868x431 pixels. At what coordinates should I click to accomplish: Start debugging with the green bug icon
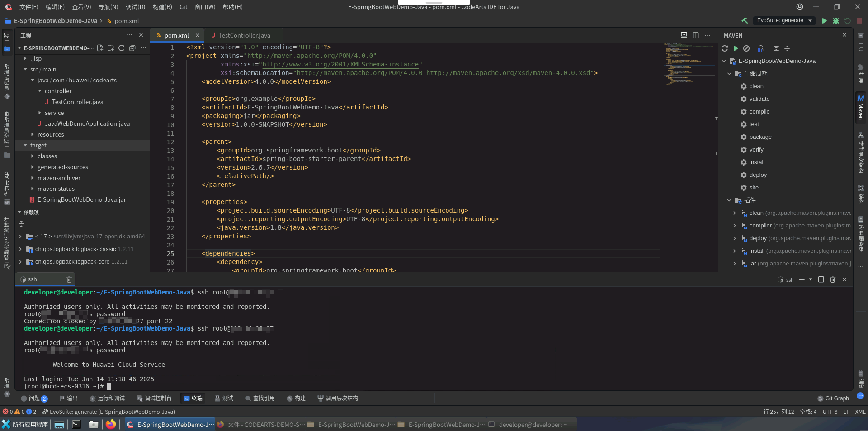(836, 20)
